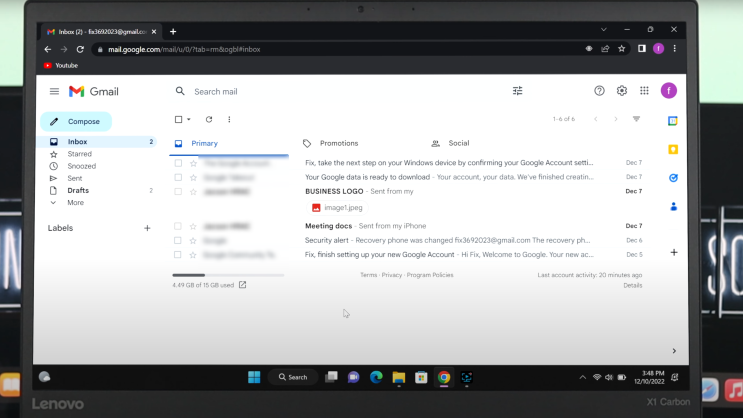Click the Compose button

[x=76, y=121]
